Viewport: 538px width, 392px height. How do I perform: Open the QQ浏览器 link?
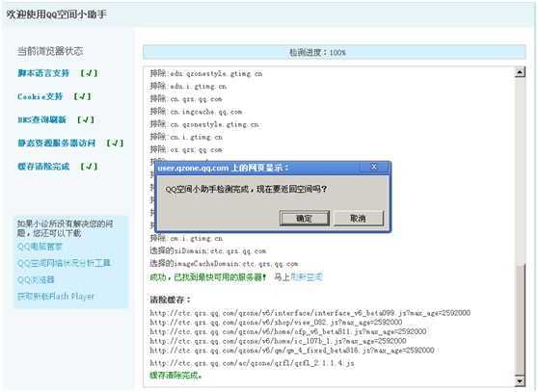(36, 279)
